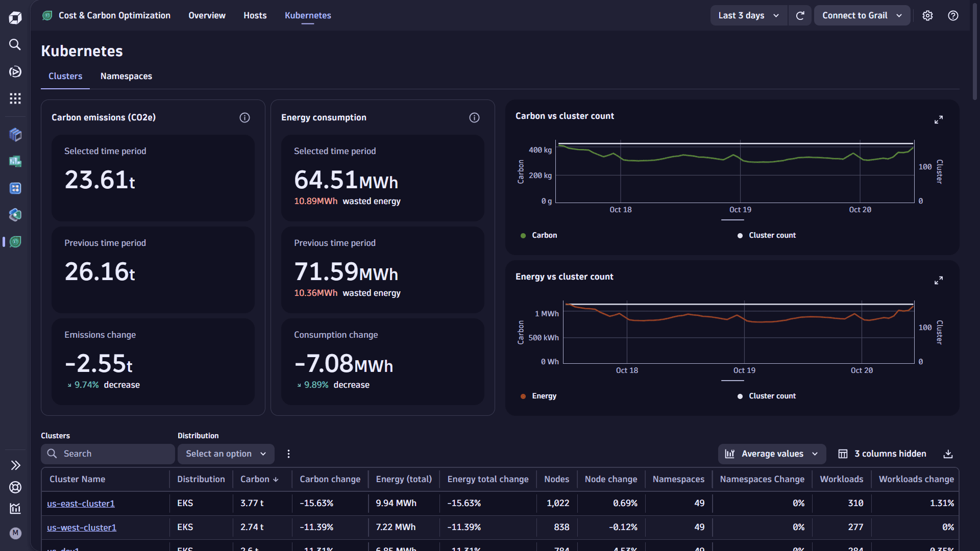Open the Last 3 days timeframe dropdown
Viewport: 980px width, 551px height.
[748, 15]
